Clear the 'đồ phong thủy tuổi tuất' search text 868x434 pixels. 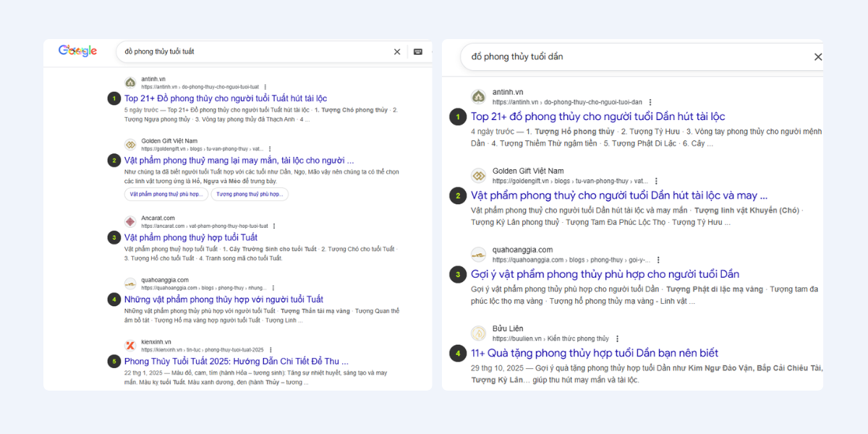point(397,51)
